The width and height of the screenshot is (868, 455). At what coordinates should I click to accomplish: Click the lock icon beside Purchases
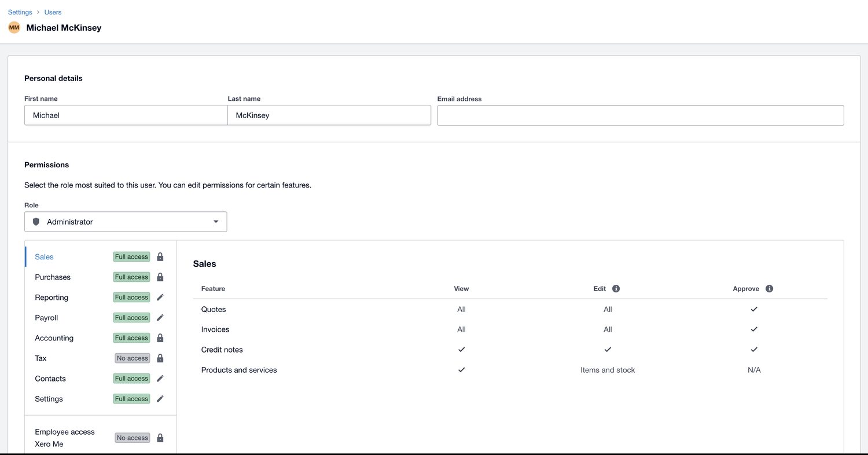pyautogui.click(x=160, y=277)
